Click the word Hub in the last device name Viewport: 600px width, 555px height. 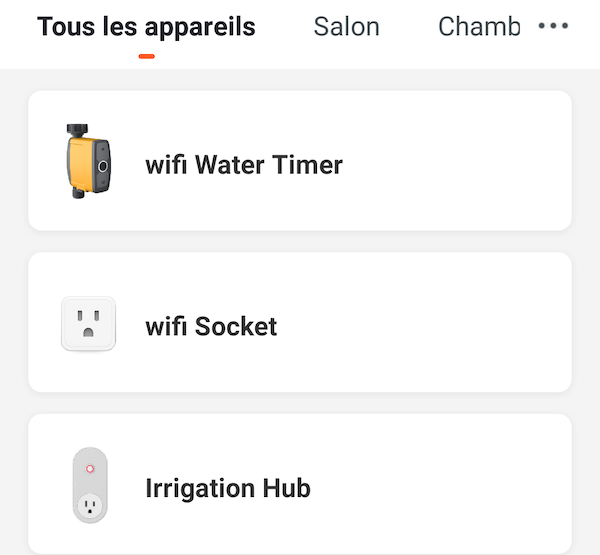(287, 488)
